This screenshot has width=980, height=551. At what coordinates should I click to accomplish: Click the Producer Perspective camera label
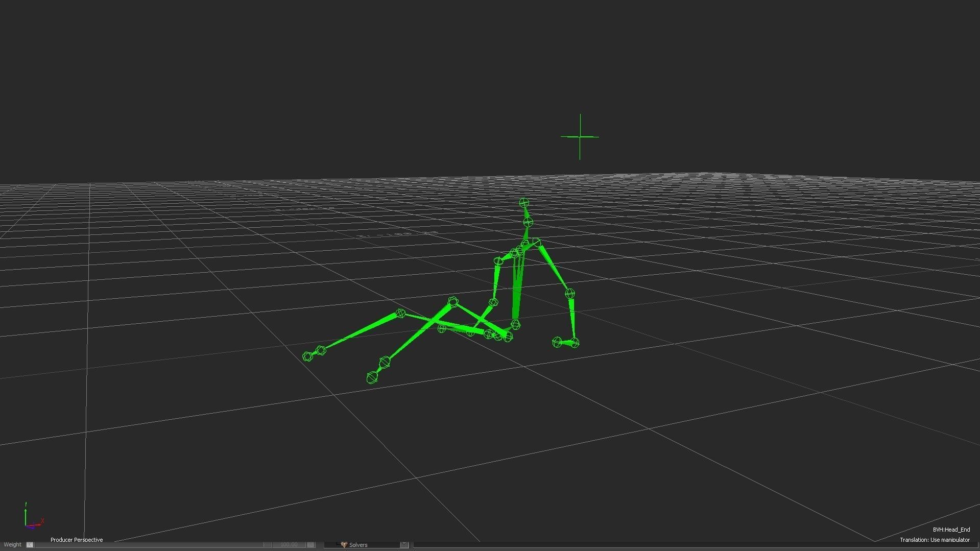pyautogui.click(x=77, y=539)
